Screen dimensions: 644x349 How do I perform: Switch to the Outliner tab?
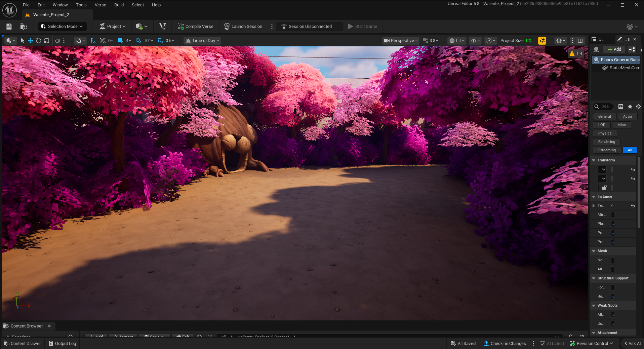click(x=598, y=39)
